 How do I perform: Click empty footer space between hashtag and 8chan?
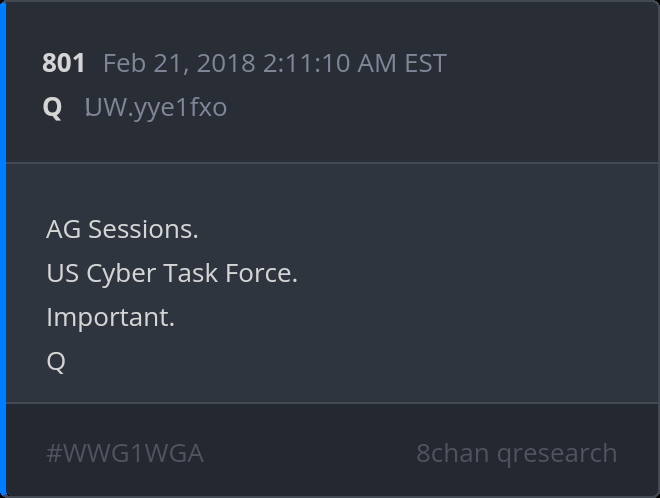(x=310, y=453)
